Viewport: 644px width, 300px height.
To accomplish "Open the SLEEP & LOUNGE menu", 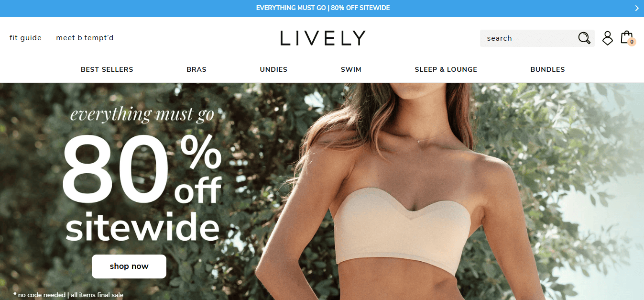I will tap(446, 69).
